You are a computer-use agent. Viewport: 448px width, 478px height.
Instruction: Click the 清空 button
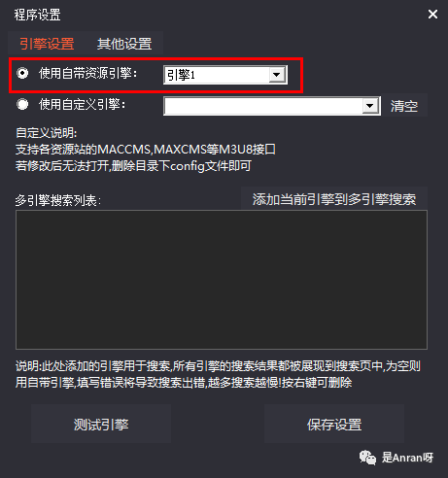(x=404, y=106)
